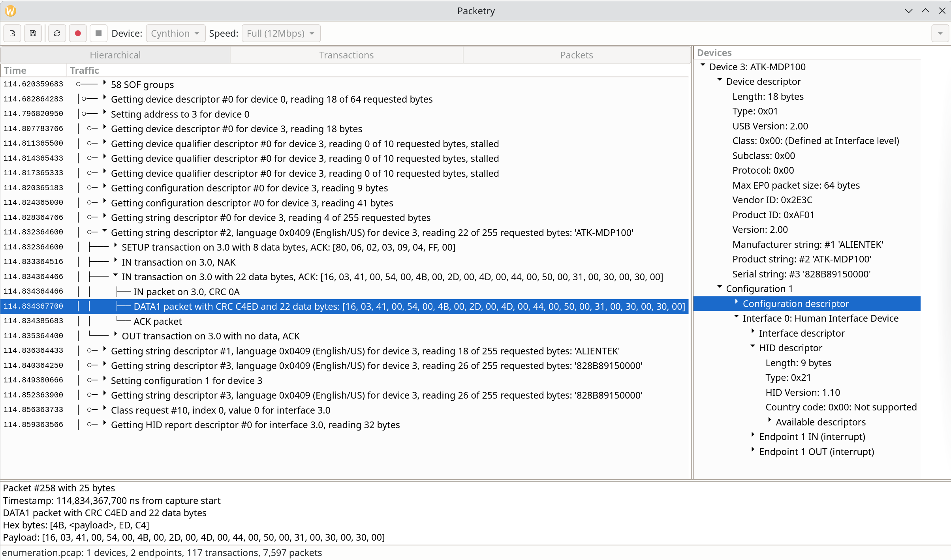Select Getting configuration descriptor reading 41 bytes
The image size is (951, 560).
(344, 203)
